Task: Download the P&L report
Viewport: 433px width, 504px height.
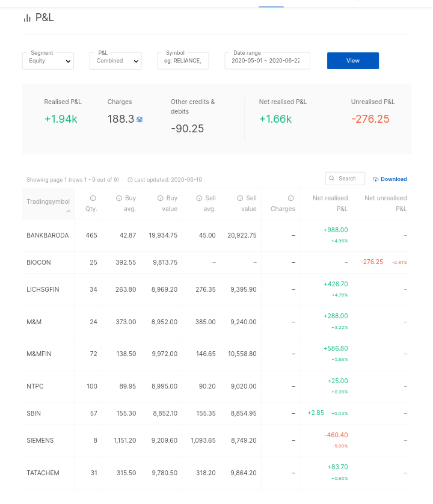Action: [x=390, y=179]
